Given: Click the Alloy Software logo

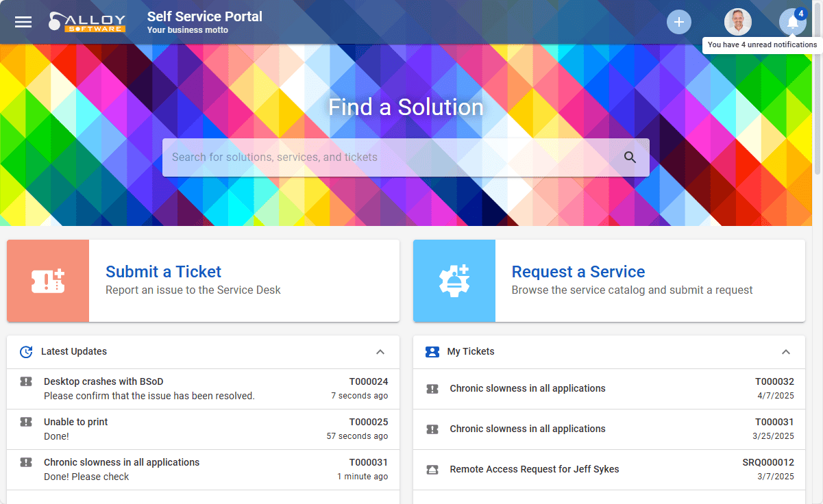Looking at the screenshot, I should click(87, 22).
